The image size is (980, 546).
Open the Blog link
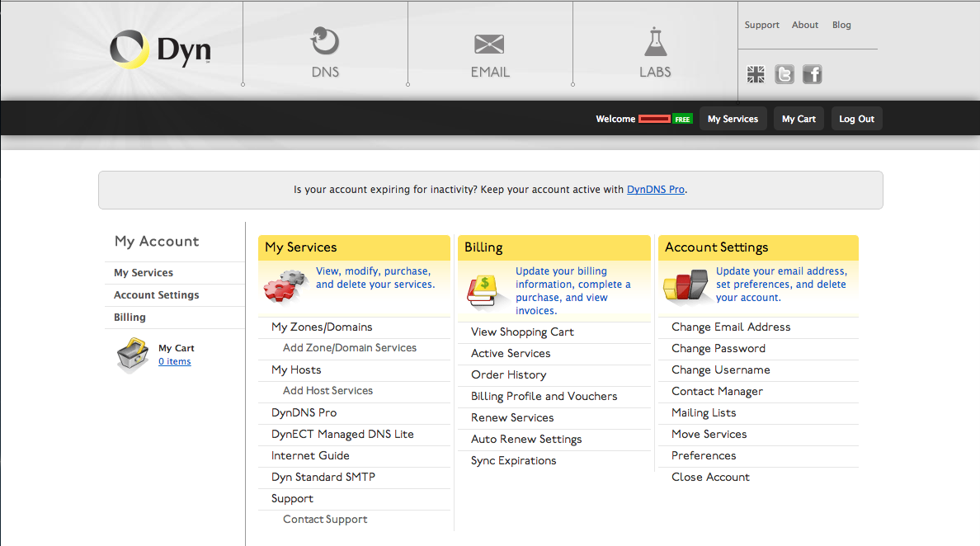coord(841,25)
